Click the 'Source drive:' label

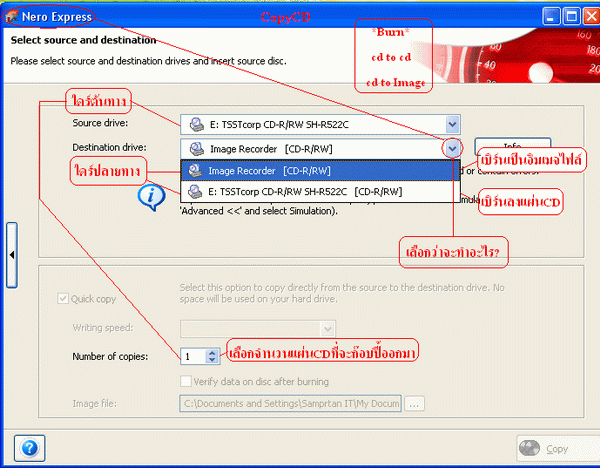[100, 123]
